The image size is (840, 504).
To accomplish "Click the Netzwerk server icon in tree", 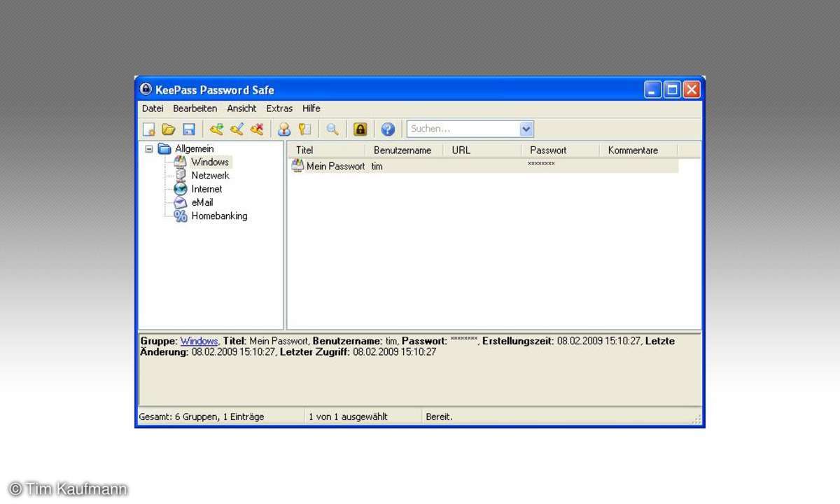I will tap(180, 176).
